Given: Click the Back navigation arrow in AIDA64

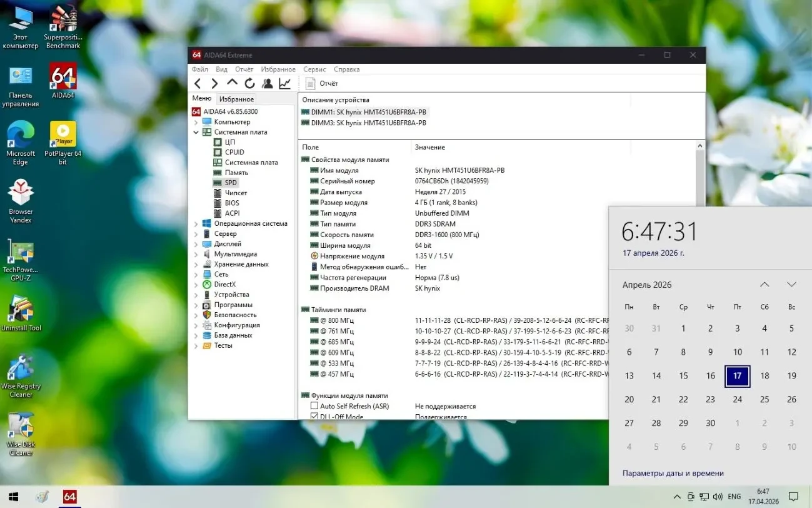Looking at the screenshot, I should coord(198,83).
